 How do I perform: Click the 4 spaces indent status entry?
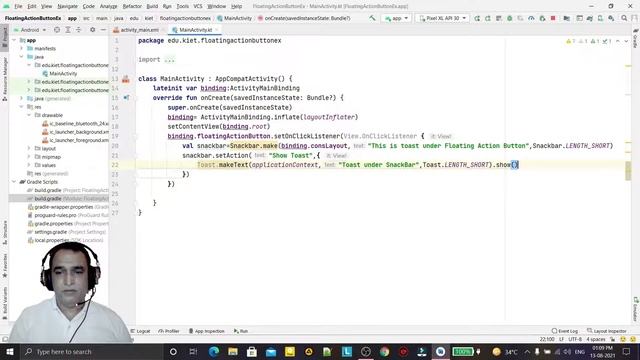596,339
